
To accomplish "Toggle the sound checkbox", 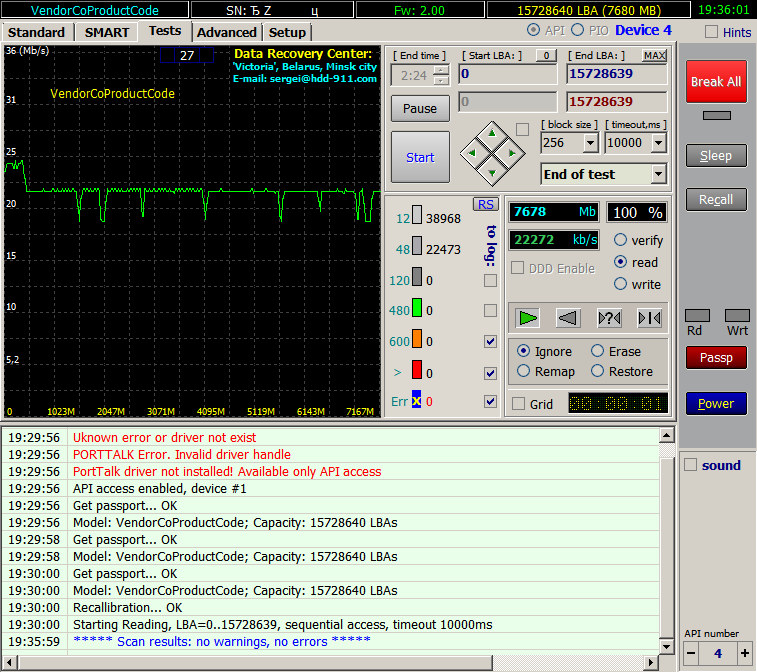I will (x=690, y=465).
